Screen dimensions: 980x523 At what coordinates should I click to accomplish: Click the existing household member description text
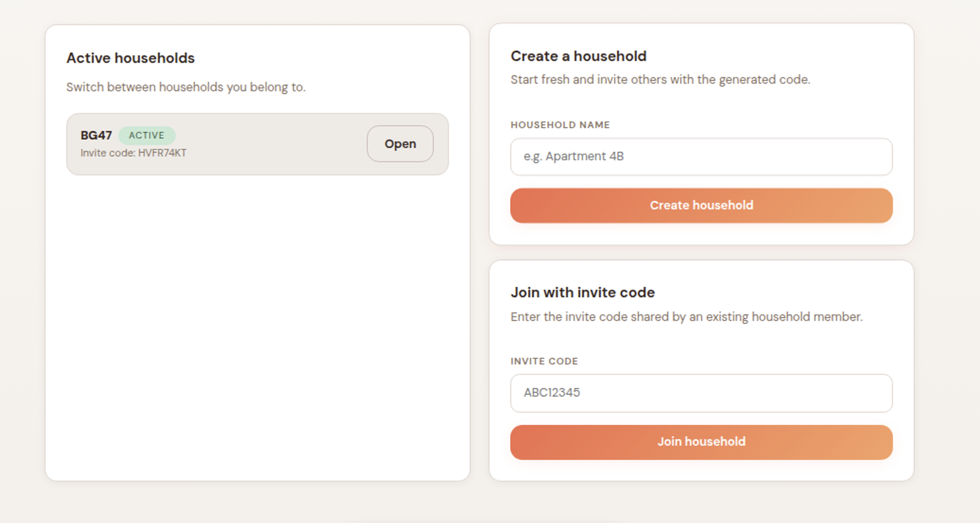pyautogui.click(x=687, y=317)
